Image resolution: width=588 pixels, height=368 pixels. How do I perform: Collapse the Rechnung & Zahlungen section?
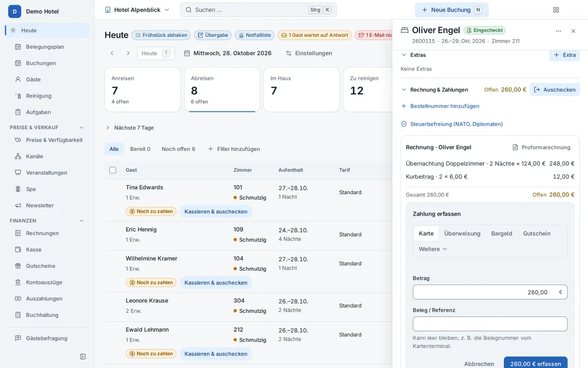point(435,90)
